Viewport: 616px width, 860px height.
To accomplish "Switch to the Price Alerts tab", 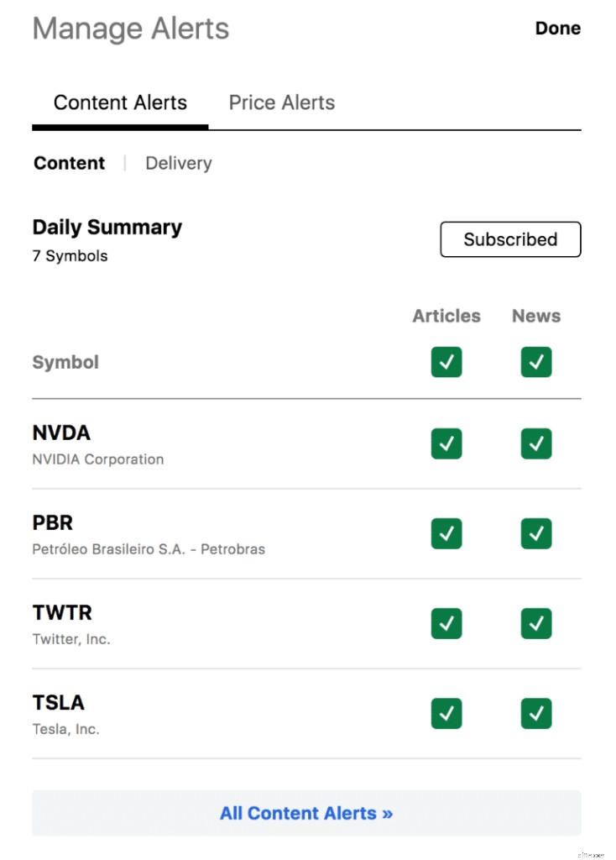I will click(x=282, y=102).
